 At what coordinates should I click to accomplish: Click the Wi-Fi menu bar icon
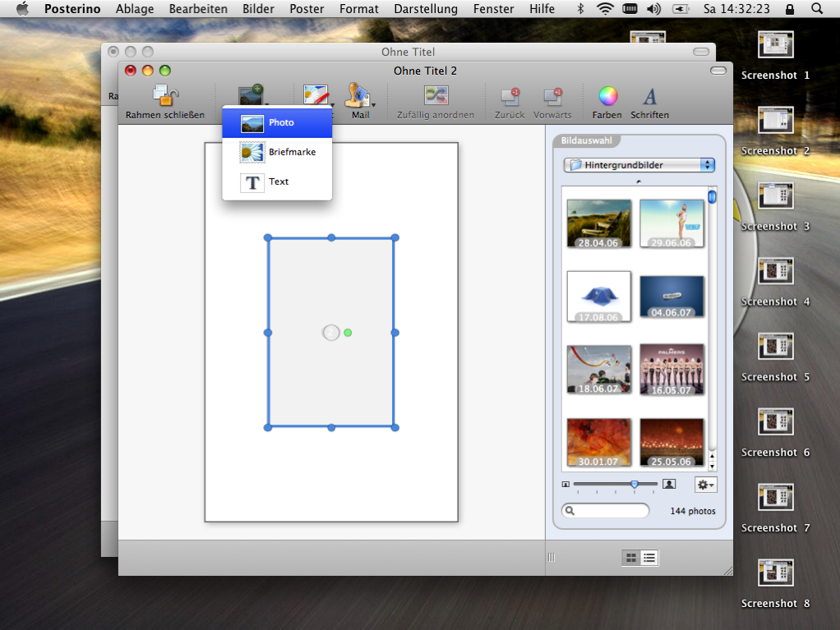click(606, 8)
